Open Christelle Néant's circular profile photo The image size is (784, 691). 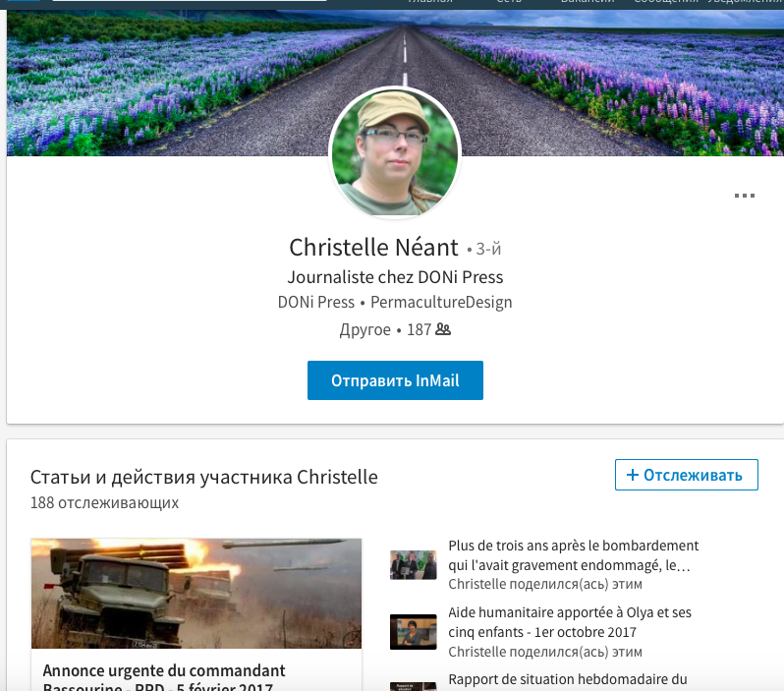pyautogui.click(x=395, y=152)
